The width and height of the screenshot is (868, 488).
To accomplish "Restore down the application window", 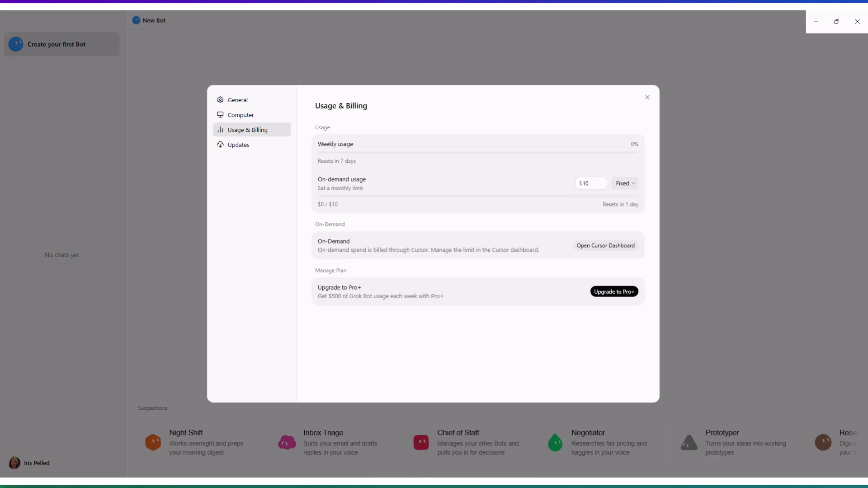I will pyautogui.click(x=837, y=22).
